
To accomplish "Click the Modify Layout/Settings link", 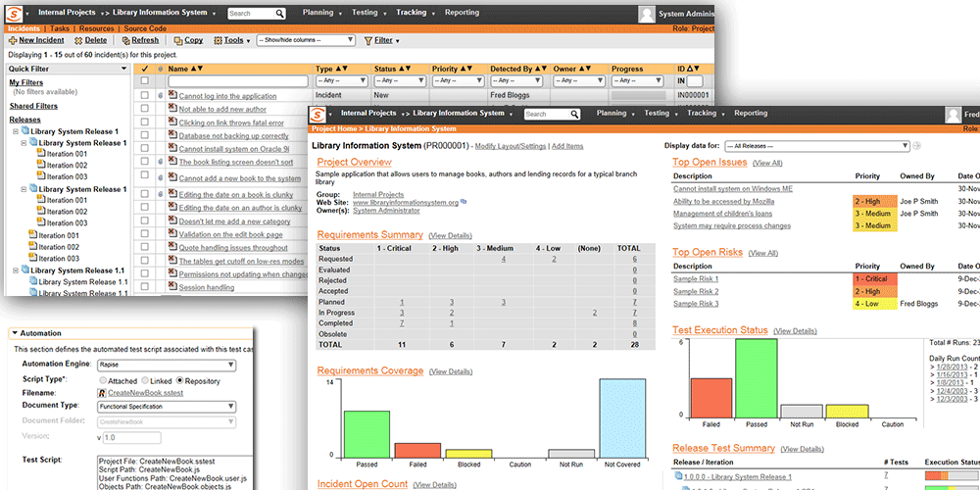I will [511, 146].
